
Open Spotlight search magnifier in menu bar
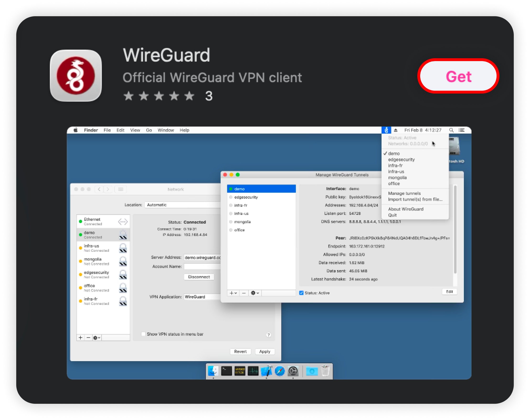(x=451, y=130)
